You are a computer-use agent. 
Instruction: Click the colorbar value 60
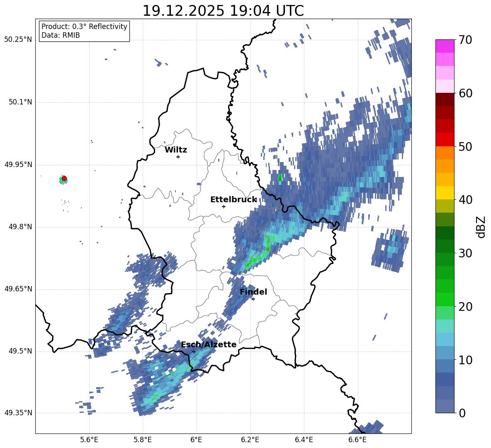[x=465, y=93]
